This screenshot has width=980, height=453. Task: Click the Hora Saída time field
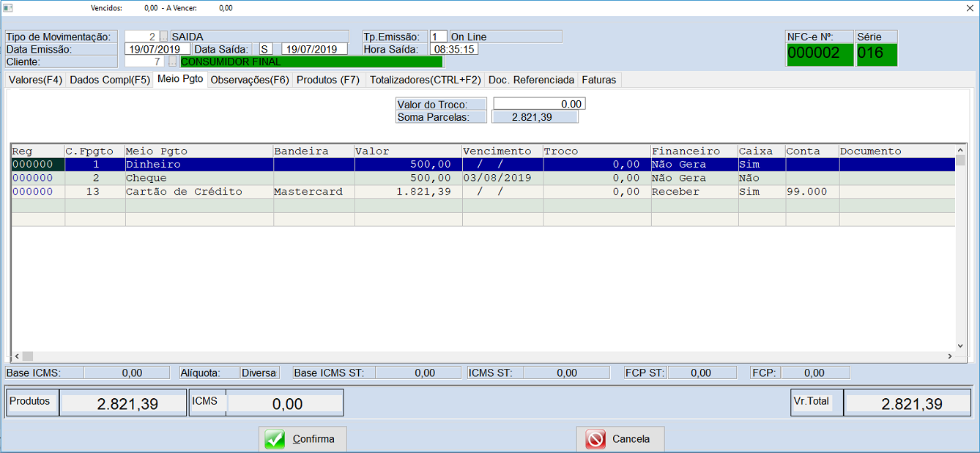tap(453, 49)
